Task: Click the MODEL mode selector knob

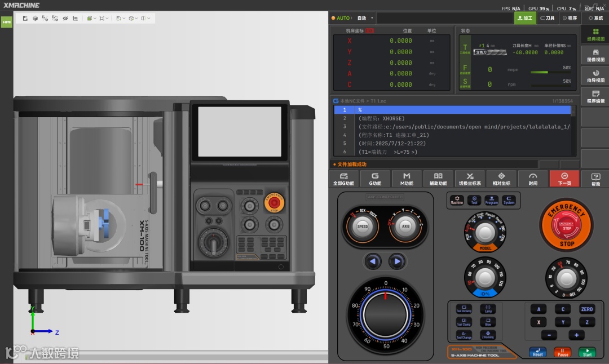Action: coord(485,232)
